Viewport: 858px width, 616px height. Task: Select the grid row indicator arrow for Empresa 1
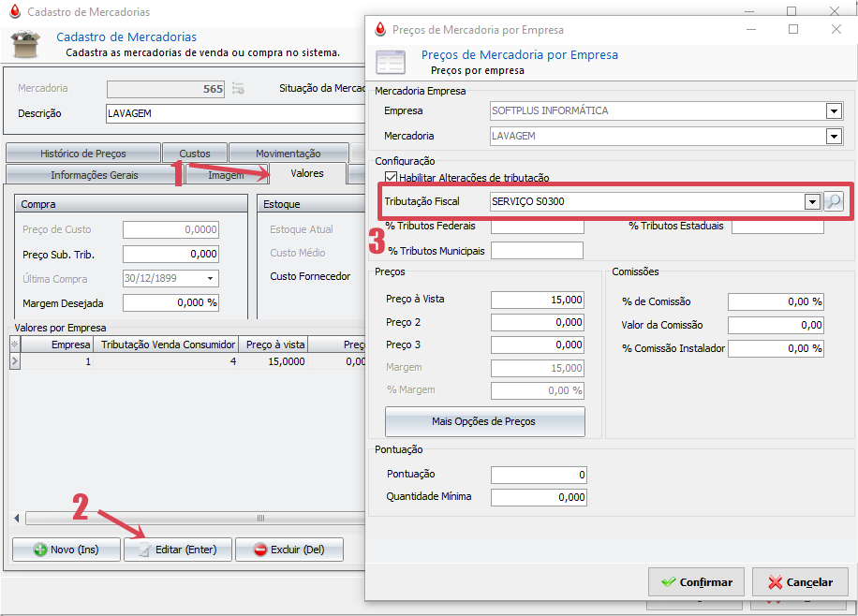point(15,361)
